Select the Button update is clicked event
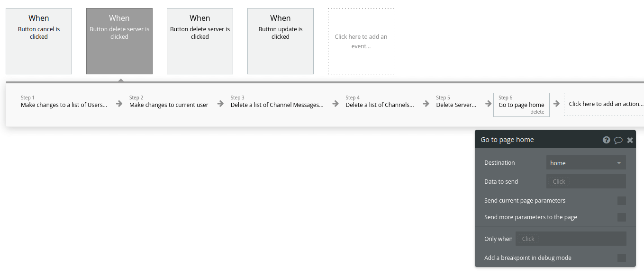 click(281, 41)
